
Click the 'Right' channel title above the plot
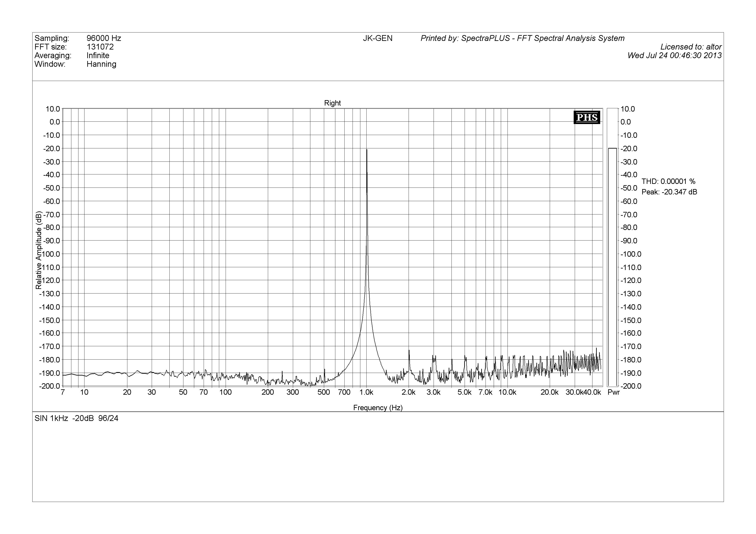pos(332,103)
